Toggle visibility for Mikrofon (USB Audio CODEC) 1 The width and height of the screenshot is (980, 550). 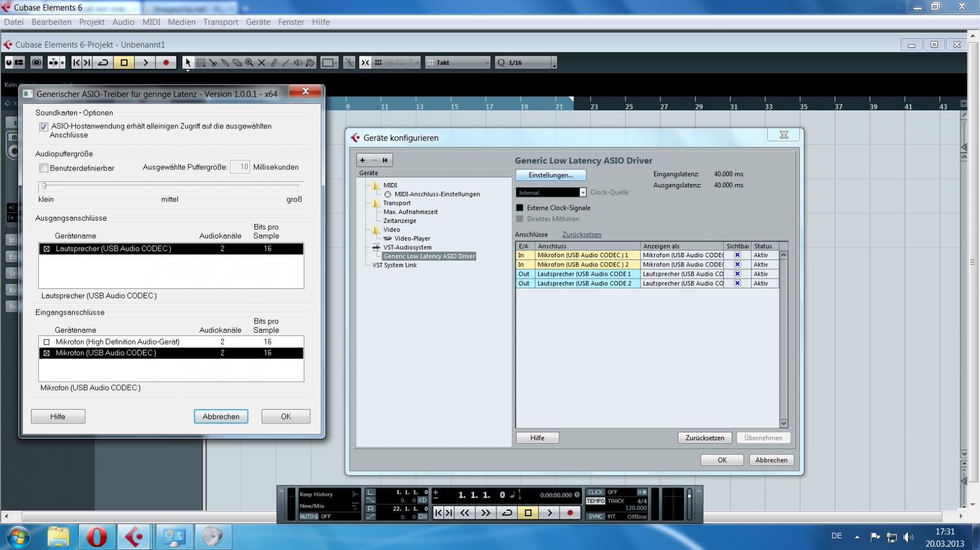(x=737, y=255)
